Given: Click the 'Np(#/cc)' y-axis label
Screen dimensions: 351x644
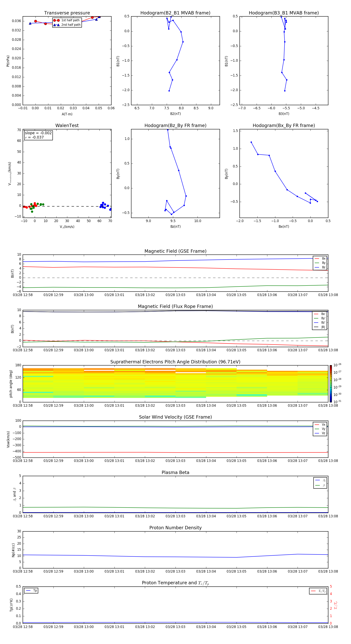Looking at the screenshot, I should 13,550.
